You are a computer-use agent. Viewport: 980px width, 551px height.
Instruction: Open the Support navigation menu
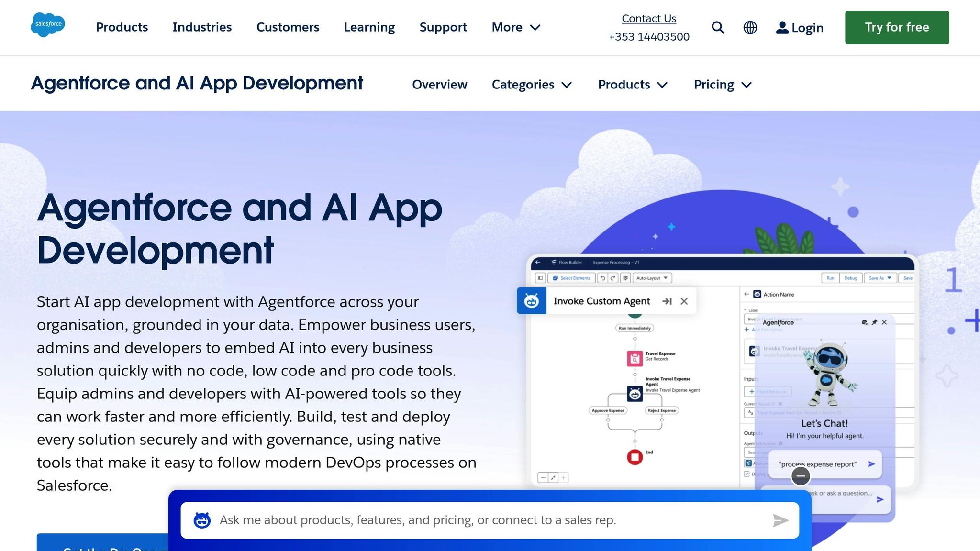[x=443, y=27]
